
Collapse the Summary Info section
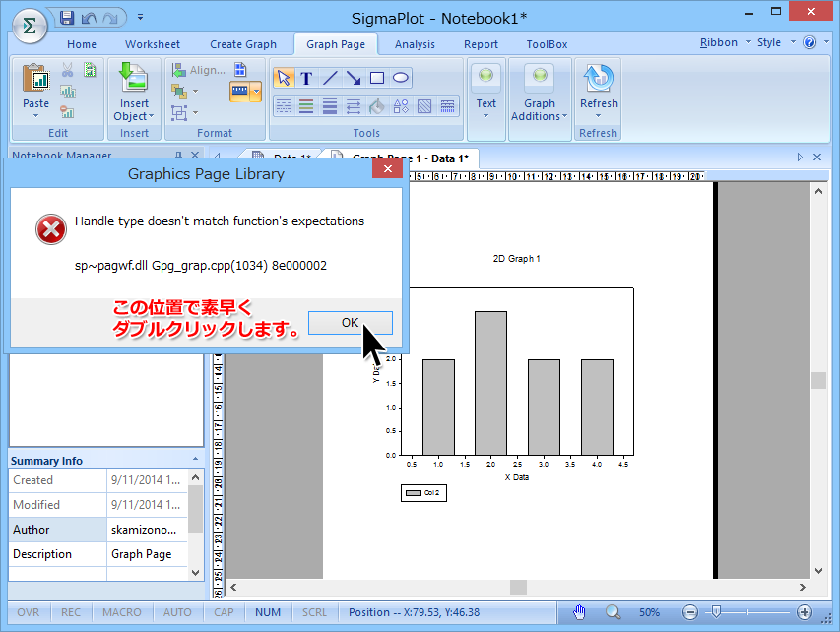(x=196, y=460)
